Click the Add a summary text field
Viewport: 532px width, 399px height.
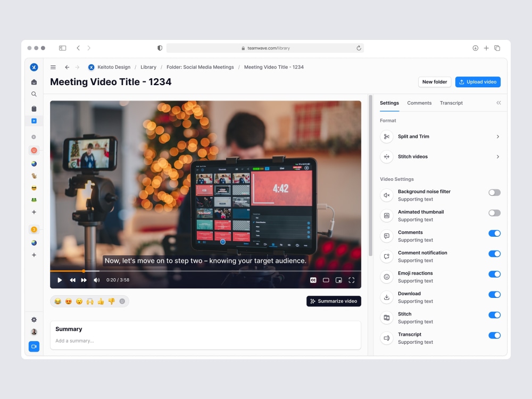click(x=205, y=340)
